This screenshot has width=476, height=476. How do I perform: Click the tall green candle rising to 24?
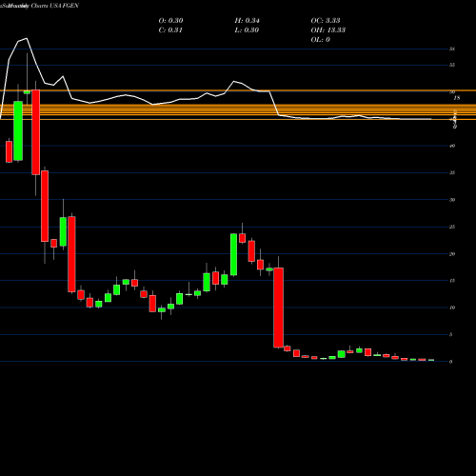(233, 254)
